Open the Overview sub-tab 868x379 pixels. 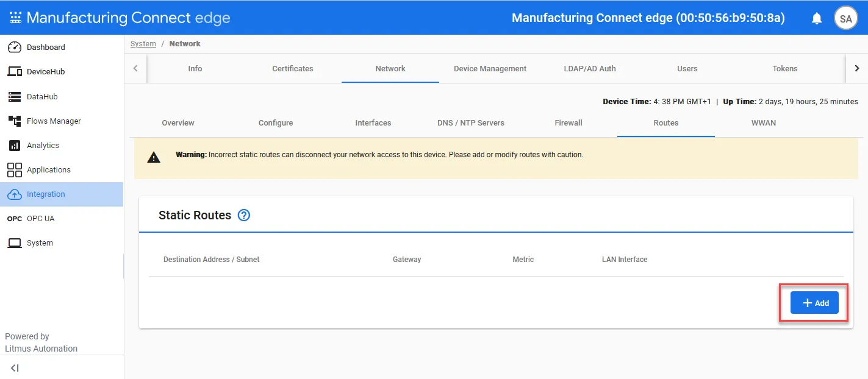[178, 123]
